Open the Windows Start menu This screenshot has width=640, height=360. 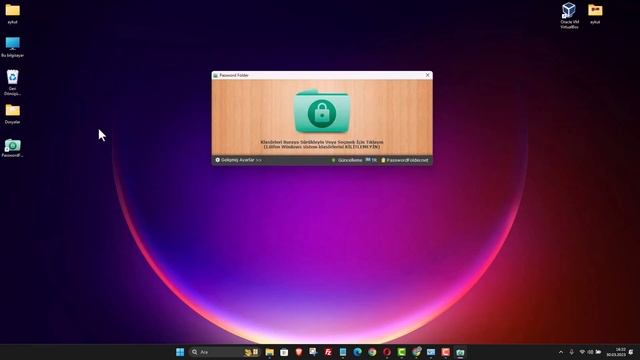[180, 352]
